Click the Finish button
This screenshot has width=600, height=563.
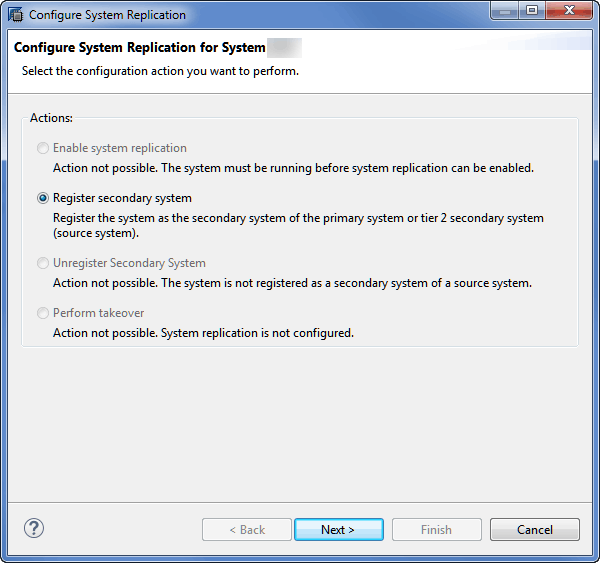pos(436,530)
